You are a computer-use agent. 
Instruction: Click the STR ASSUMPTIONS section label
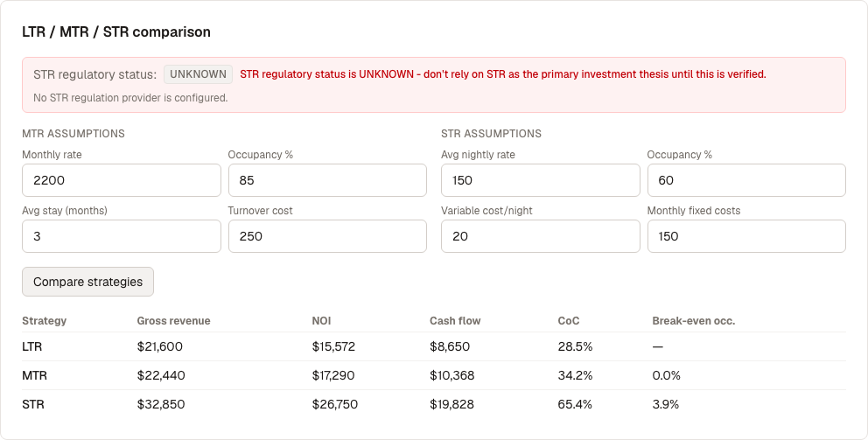(x=492, y=133)
